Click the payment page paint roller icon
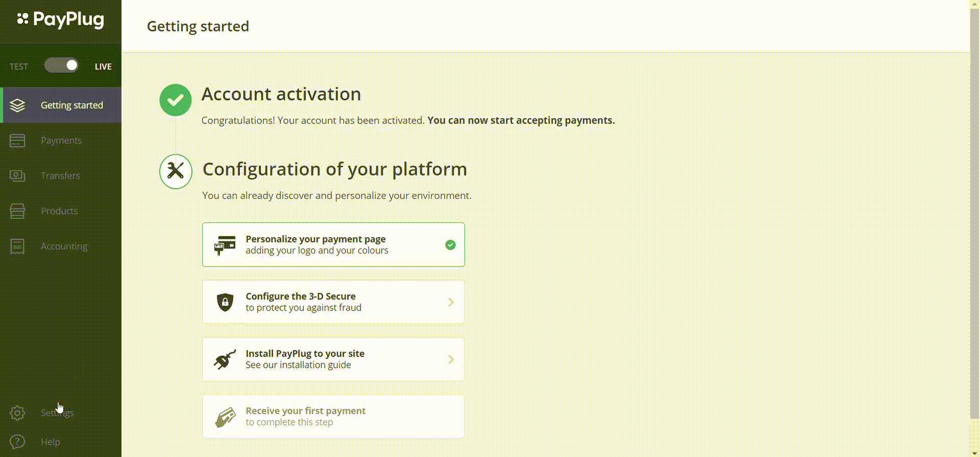 (x=225, y=245)
